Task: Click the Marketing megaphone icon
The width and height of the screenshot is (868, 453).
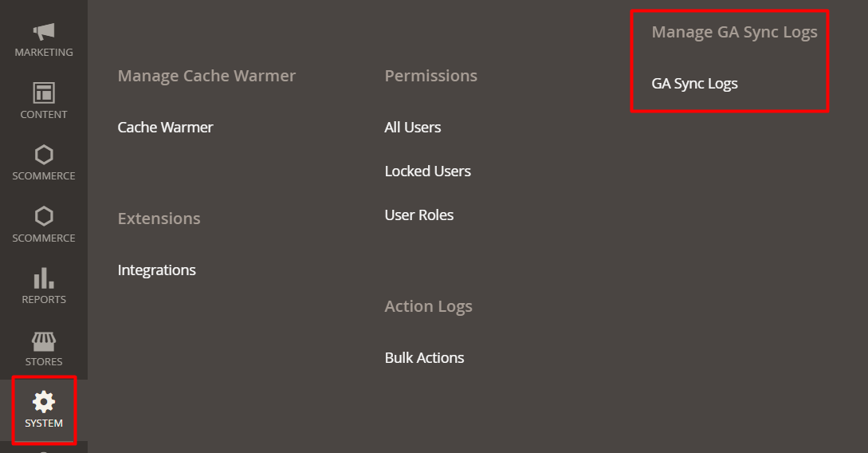Action: tap(44, 31)
